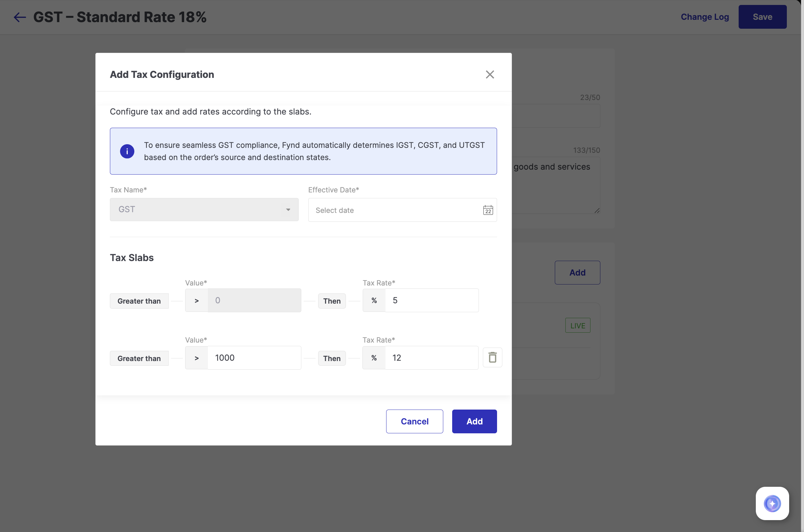
Task: Focus the tax rate field showing 12
Action: 431,358
